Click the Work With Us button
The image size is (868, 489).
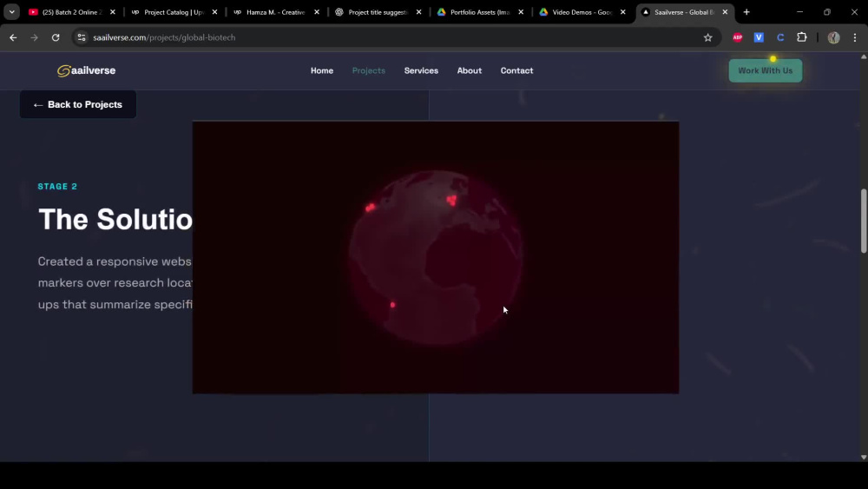pyautogui.click(x=765, y=70)
